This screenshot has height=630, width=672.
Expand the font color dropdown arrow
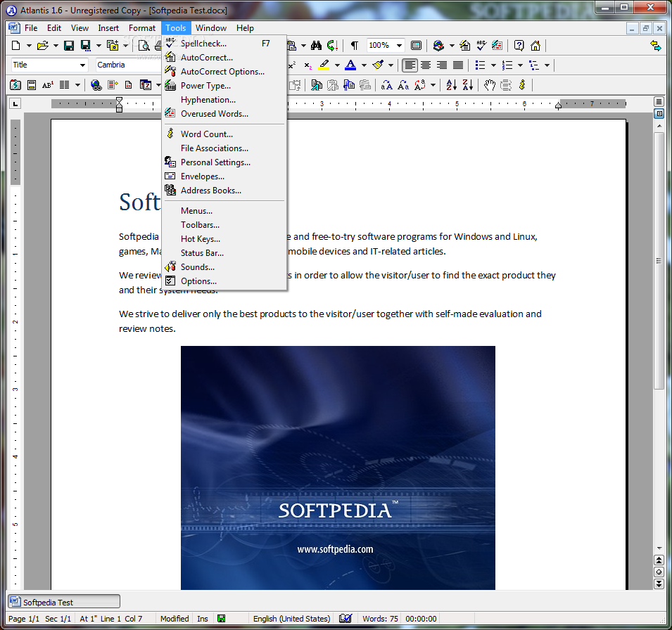364,65
